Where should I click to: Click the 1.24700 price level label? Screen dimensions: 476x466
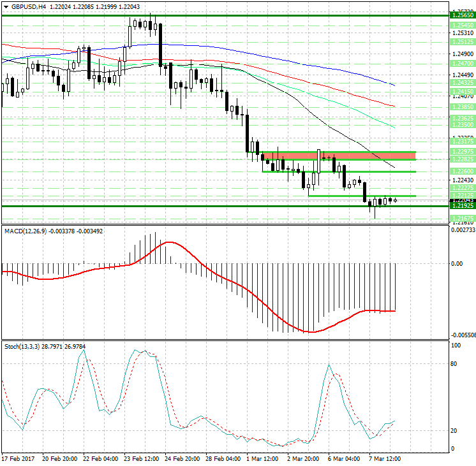(x=461, y=64)
